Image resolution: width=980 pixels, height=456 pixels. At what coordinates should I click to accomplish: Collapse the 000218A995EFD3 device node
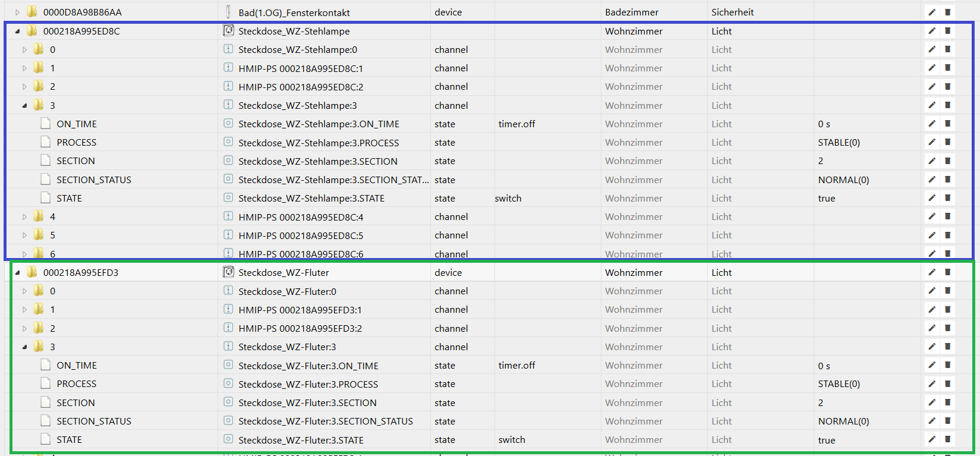click(x=17, y=272)
